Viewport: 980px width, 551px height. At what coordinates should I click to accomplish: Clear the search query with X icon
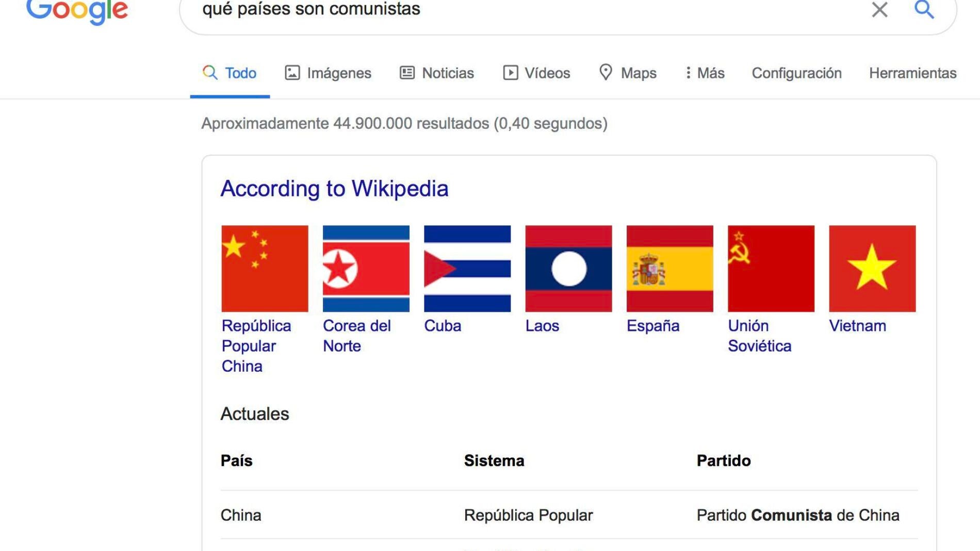pyautogui.click(x=879, y=9)
